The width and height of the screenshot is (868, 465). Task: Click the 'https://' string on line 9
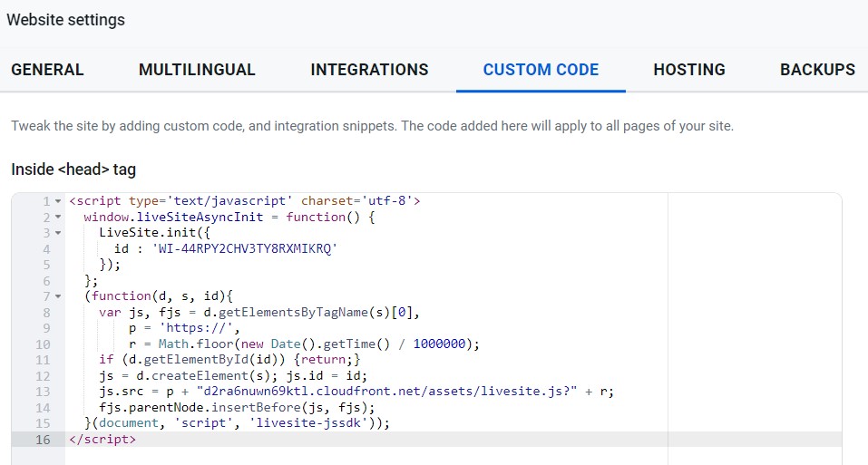click(x=198, y=328)
